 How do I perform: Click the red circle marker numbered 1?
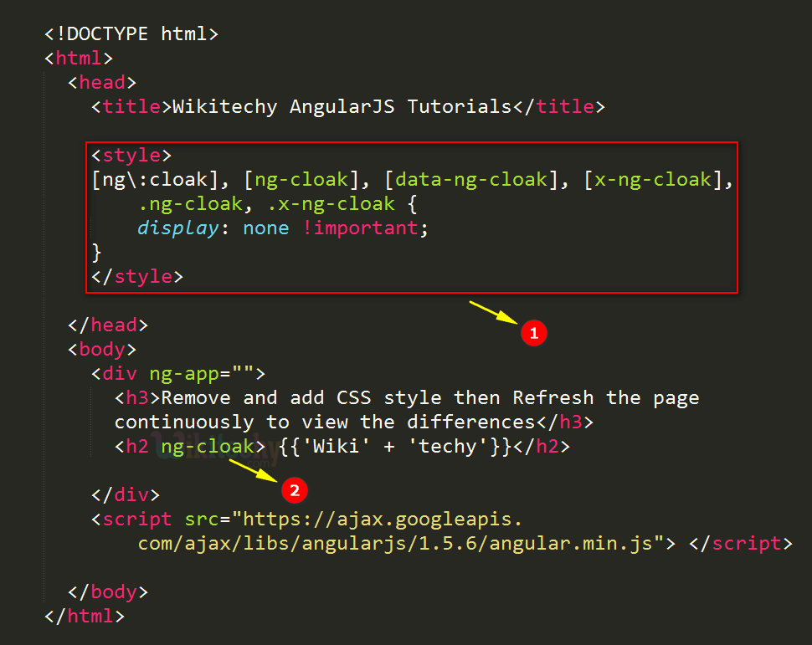tap(533, 333)
